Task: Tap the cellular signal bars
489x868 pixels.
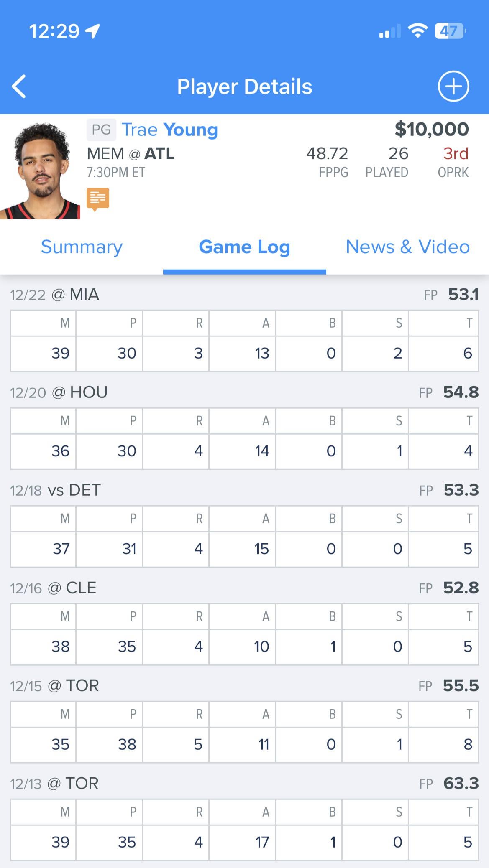Action: (389, 31)
